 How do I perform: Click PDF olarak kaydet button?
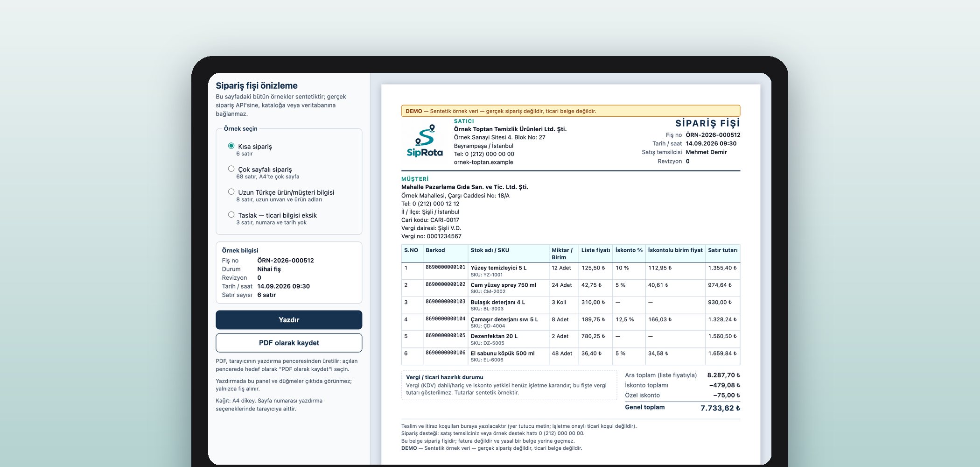coord(289,343)
